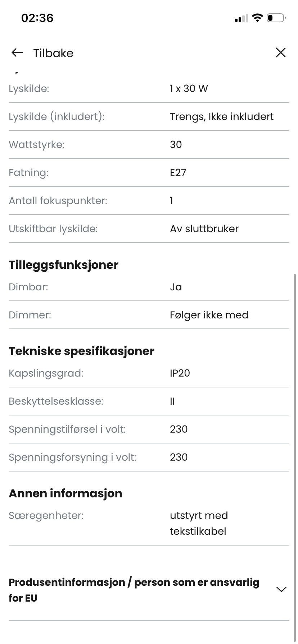Tap the back arrow icon
The image size is (298, 644).
coord(17,53)
